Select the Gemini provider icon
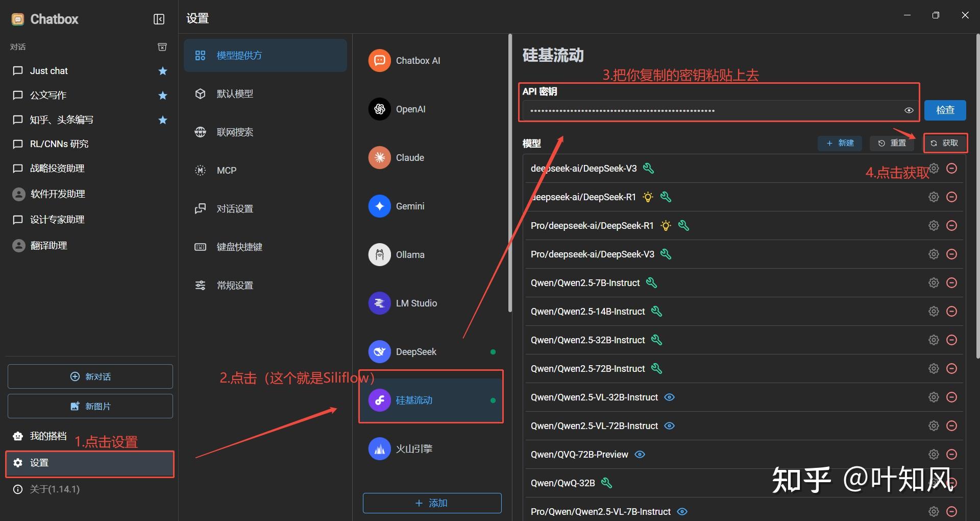 pos(379,206)
